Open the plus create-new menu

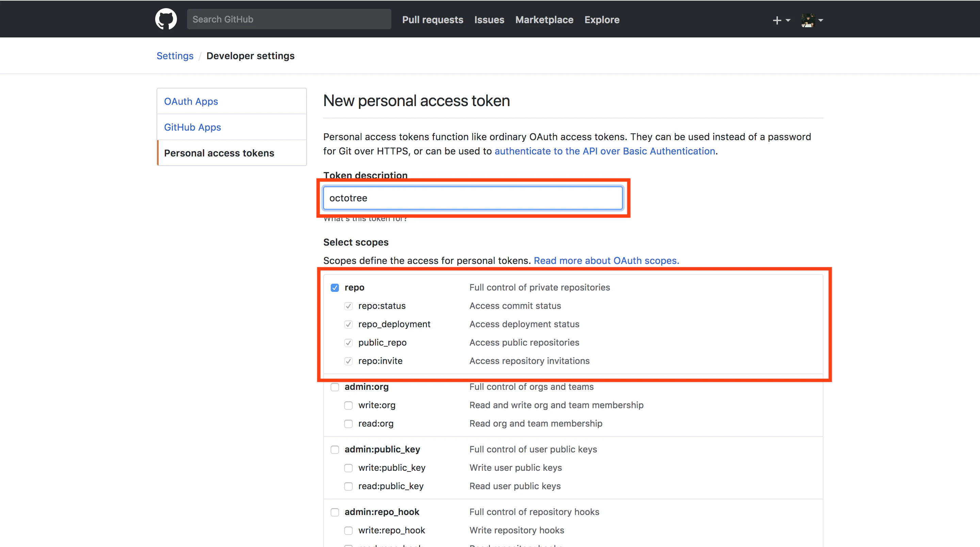pyautogui.click(x=781, y=20)
